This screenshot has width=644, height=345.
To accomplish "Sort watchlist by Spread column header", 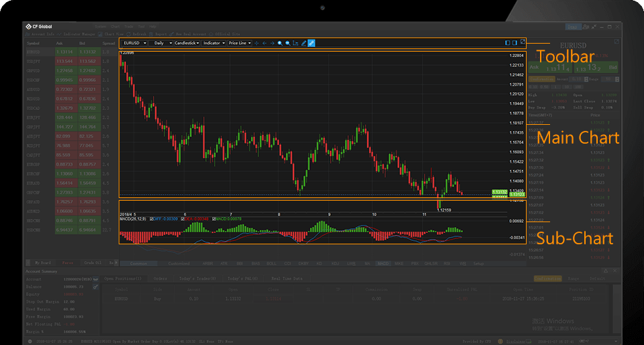I will [x=109, y=43].
